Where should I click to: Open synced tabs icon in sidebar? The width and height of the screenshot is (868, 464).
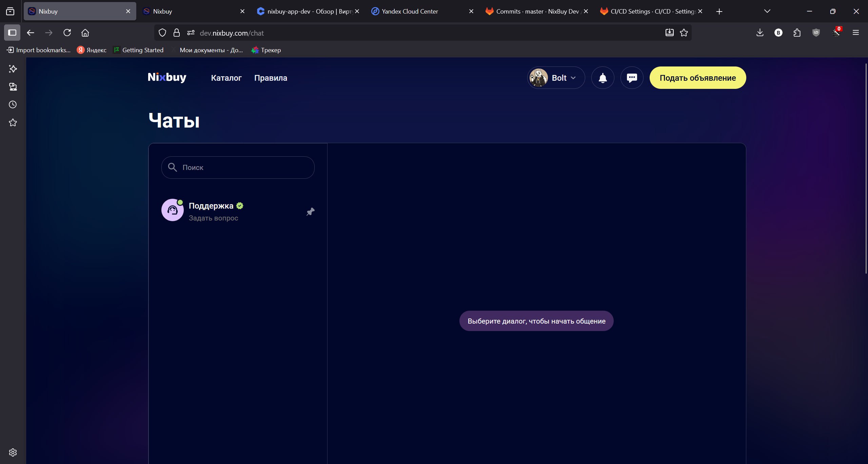coord(13,87)
